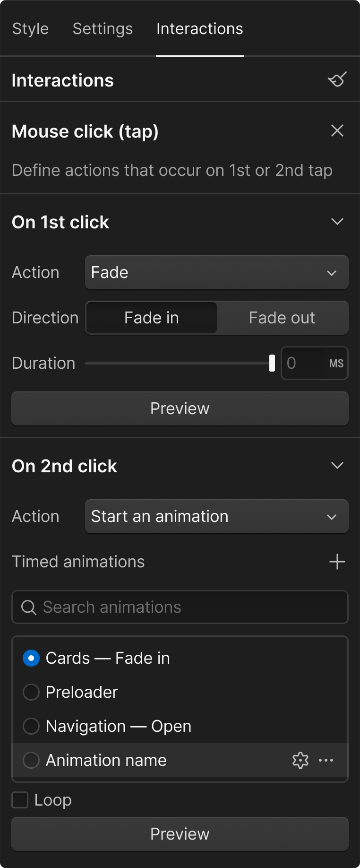Close the Mouse click (tap) panel
Viewport: 360px width, 868px height.
pyautogui.click(x=337, y=130)
